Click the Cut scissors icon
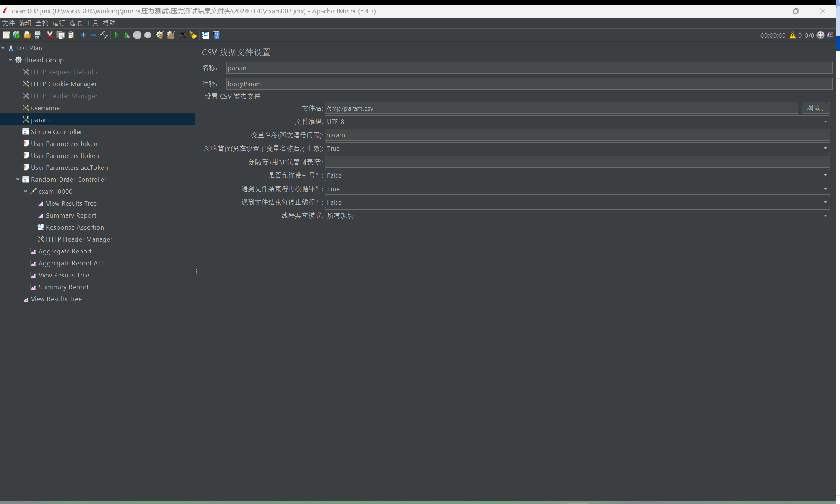Viewport: 840px width, 504px height. click(x=50, y=35)
